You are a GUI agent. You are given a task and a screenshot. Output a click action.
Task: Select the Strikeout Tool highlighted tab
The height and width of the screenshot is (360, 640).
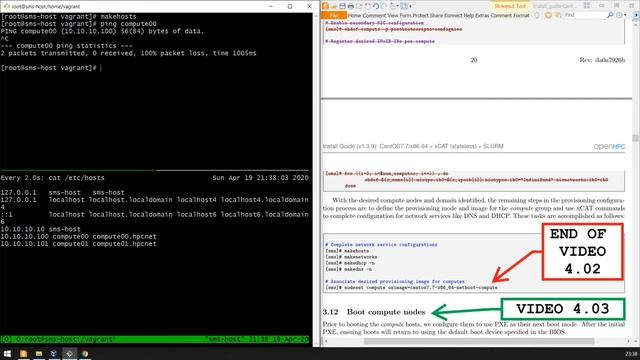(x=510, y=6)
